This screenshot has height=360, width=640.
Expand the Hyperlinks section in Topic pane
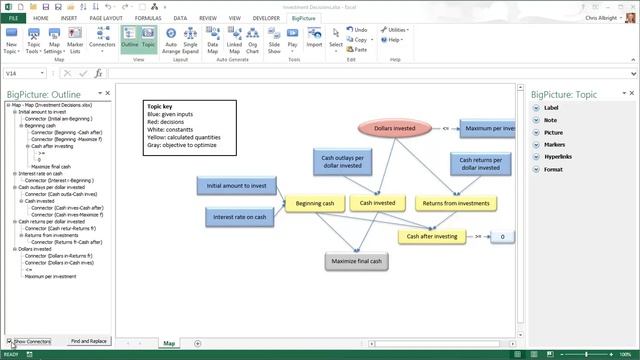click(x=536, y=157)
